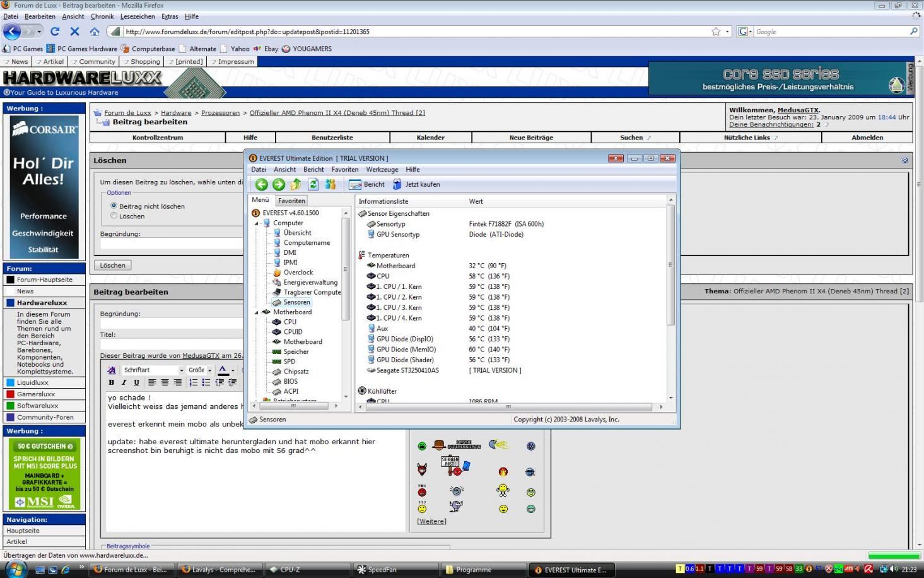This screenshot has height=578, width=924.
Task: Click EVEREST refresh icon
Action: (313, 184)
